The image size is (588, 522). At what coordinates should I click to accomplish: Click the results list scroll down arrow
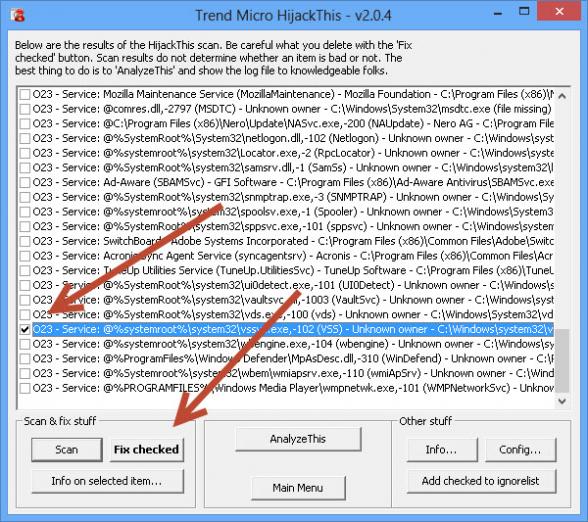[562, 401]
